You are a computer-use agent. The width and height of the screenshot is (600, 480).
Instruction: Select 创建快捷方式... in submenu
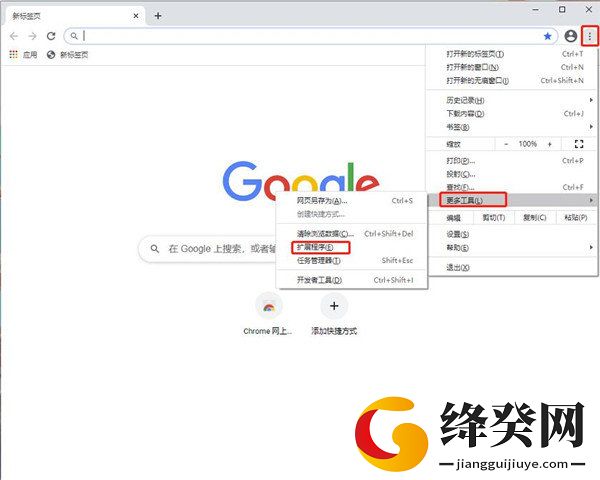click(351, 214)
